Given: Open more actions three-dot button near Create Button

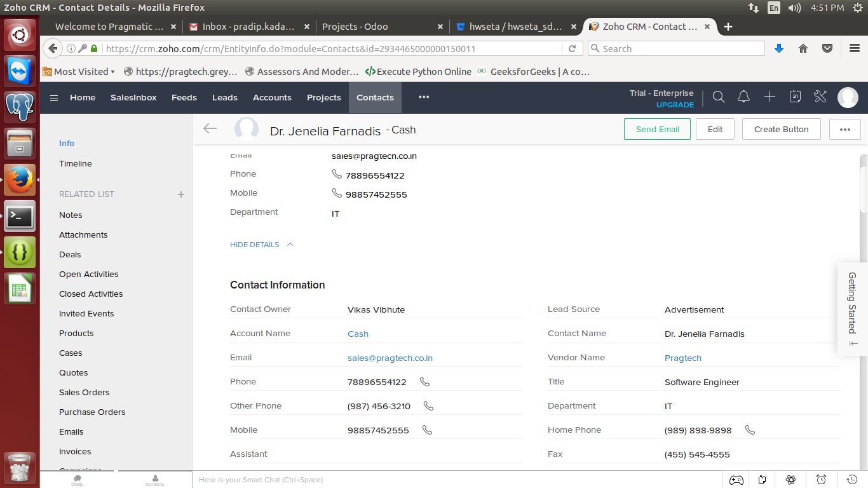Looking at the screenshot, I should 845,129.
